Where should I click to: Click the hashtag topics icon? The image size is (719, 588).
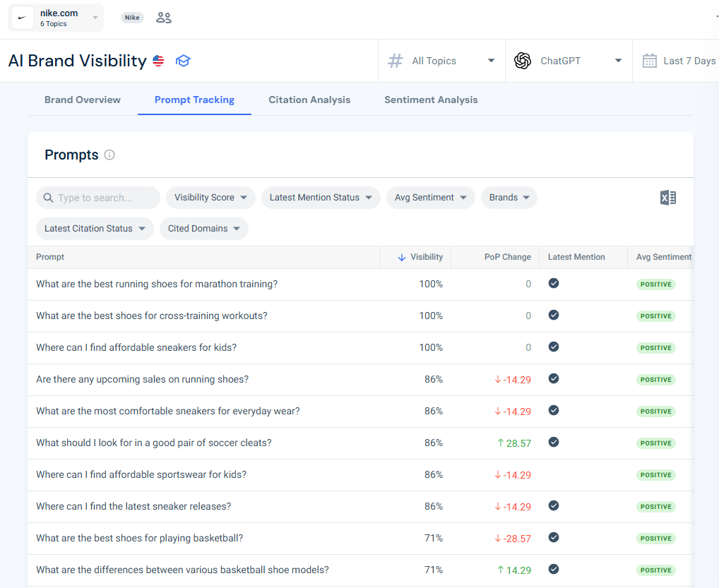(x=396, y=61)
